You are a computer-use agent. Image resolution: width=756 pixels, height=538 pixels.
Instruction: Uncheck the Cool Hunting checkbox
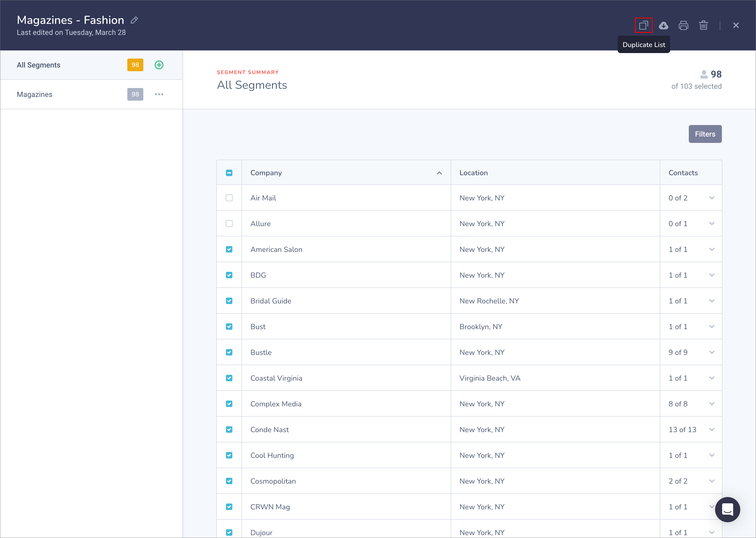click(229, 455)
